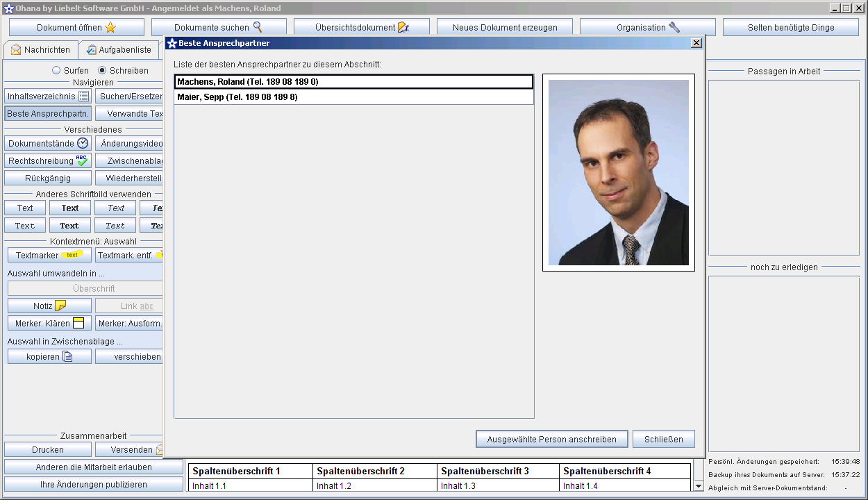Click the magnifier icon in Dokumente suchen
This screenshot has width=868, height=500.
coord(258,28)
